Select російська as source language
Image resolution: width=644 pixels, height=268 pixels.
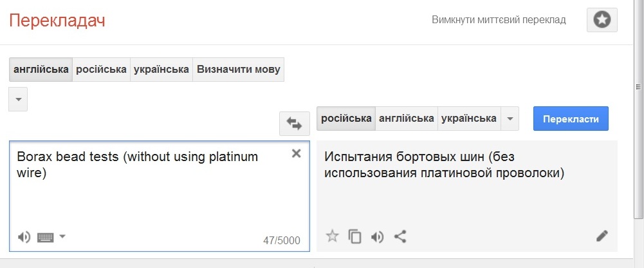point(101,70)
